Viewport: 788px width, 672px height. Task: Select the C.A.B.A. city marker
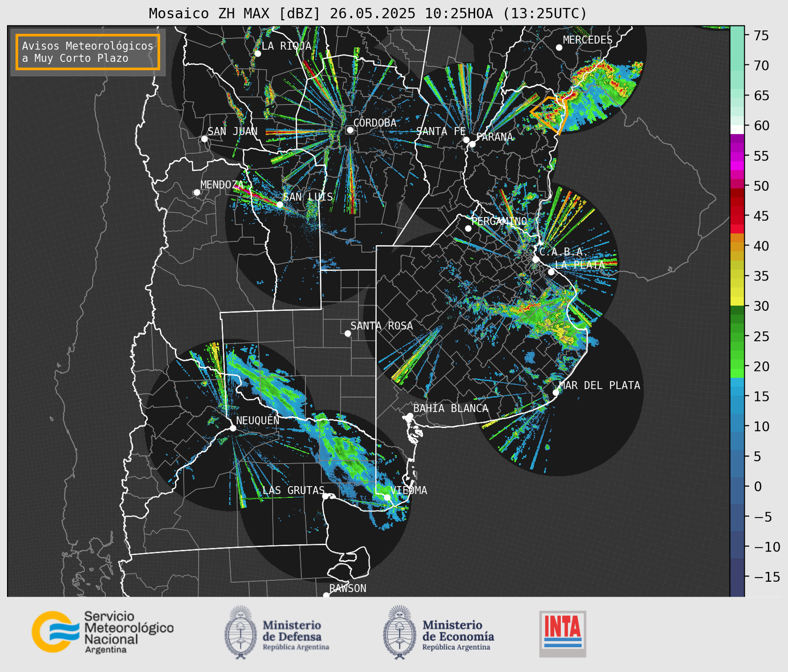(x=536, y=259)
